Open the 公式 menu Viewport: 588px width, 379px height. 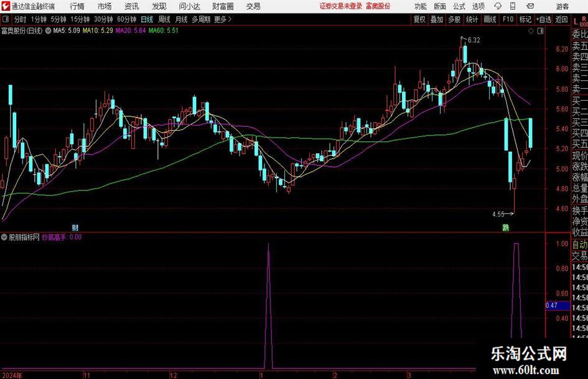pos(459,6)
